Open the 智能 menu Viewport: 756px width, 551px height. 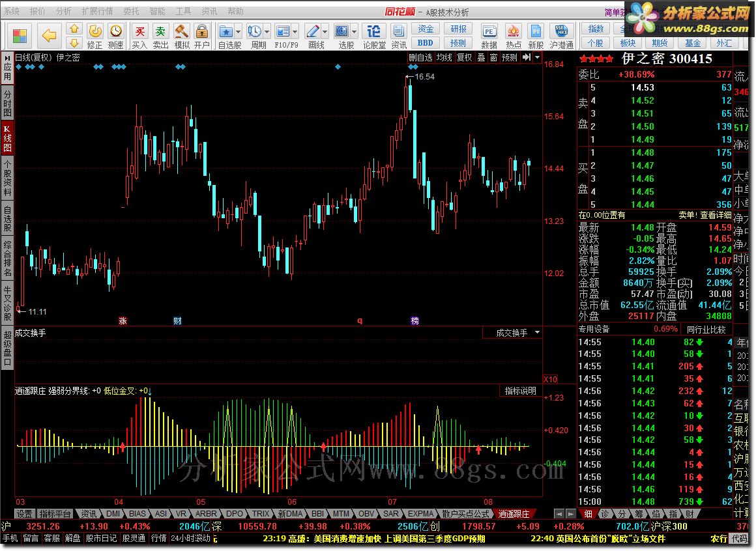click(157, 10)
